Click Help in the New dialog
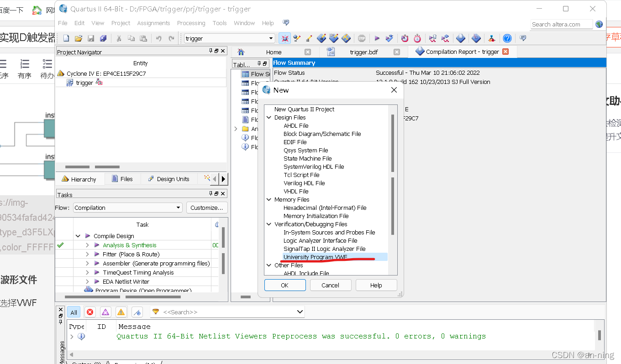This screenshot has height=364, width=621. point(376,285)
